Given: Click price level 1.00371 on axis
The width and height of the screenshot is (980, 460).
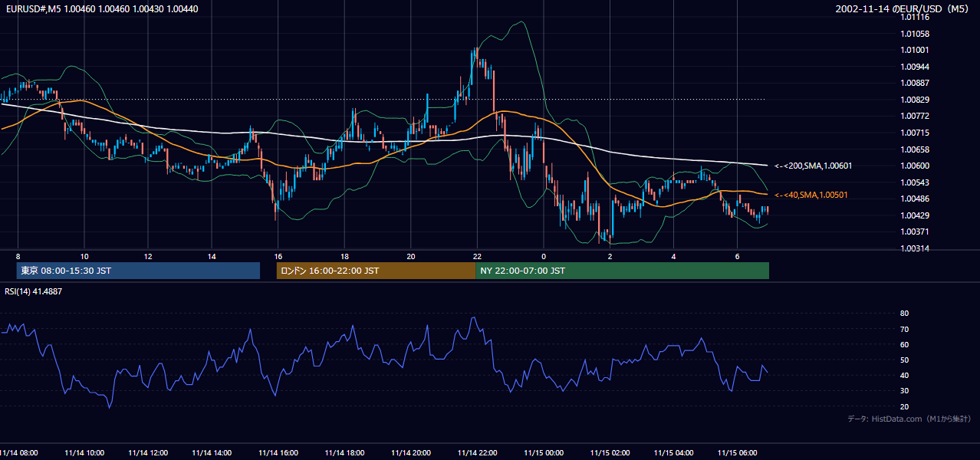Looking at the screenshot, I should tap(916, 232).
